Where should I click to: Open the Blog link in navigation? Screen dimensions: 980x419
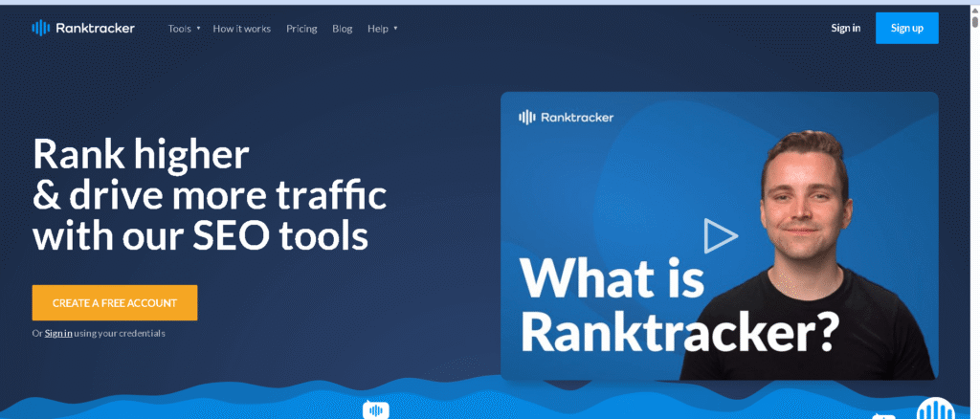pyautogui.click(x=342, y=29)
